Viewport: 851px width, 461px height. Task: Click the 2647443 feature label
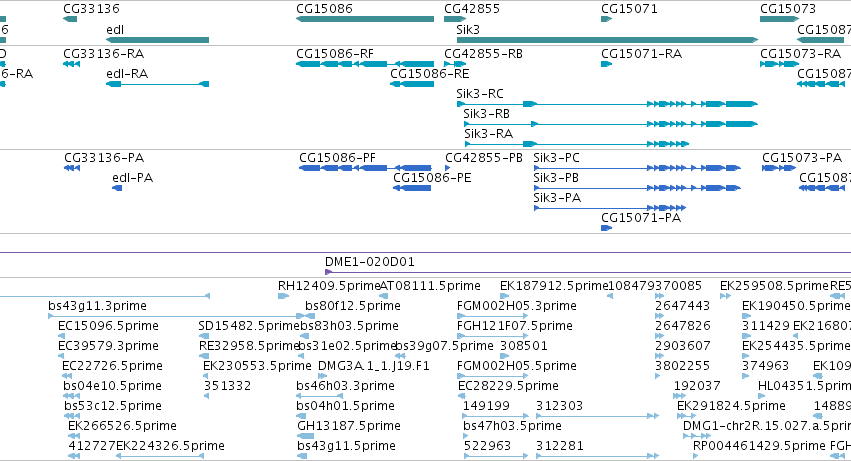[682, 306]
